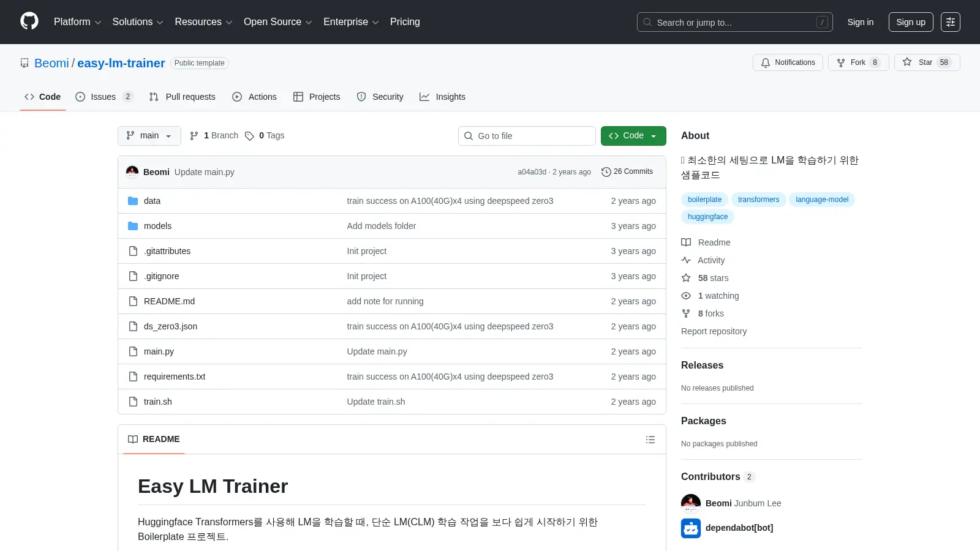Click the transformers topic tag
This screenshot has height=551, width=980.
[758, 200]
